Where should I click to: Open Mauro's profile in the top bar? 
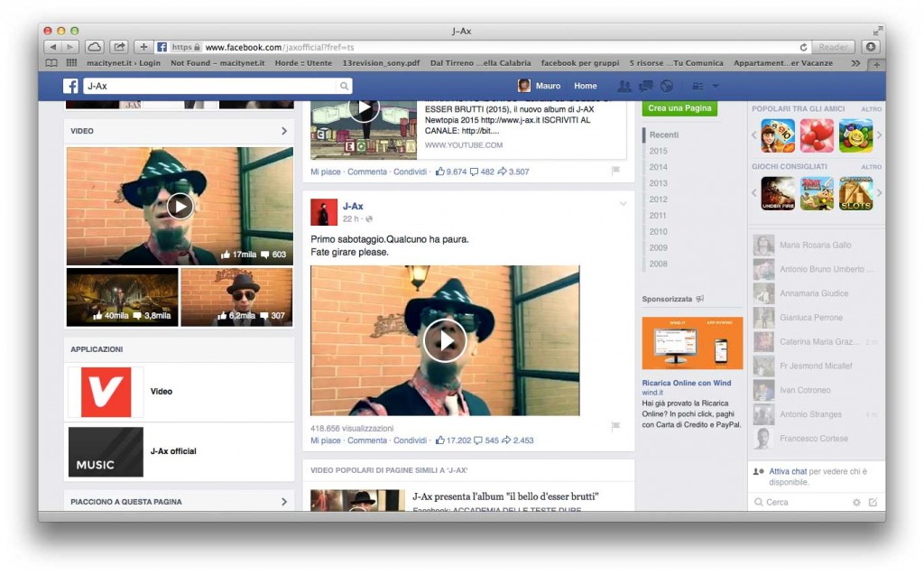pyautogui.click(x=540, y=86)
